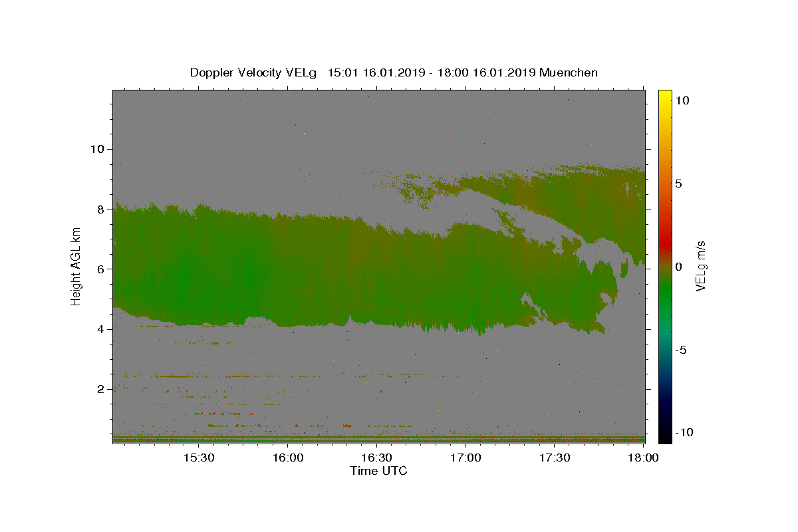Click the colorbar value 0 label

(x=678, y=267)
